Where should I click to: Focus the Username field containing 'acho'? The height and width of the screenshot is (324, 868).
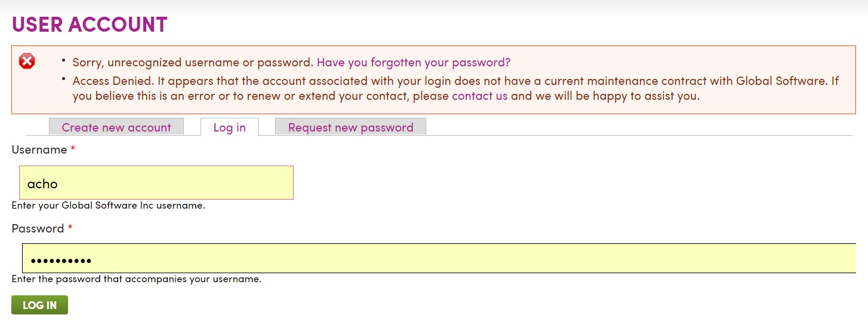coord(156,183)
